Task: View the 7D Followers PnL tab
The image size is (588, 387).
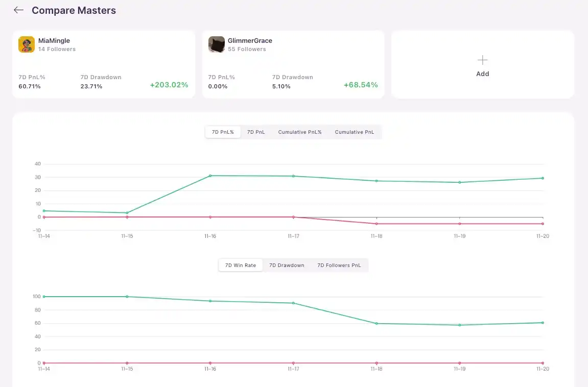Action: tap(339, 265)
